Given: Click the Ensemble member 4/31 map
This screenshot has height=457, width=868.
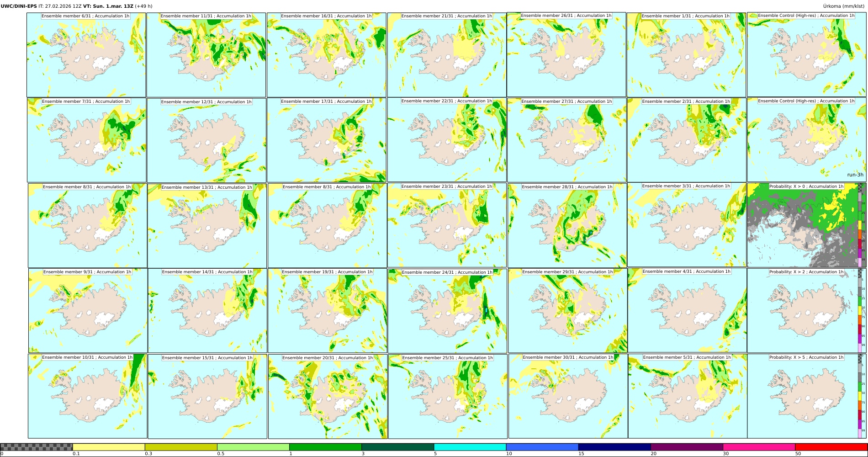Looking at the screenshot, I should pyautogui.click(x=687, y=310).
